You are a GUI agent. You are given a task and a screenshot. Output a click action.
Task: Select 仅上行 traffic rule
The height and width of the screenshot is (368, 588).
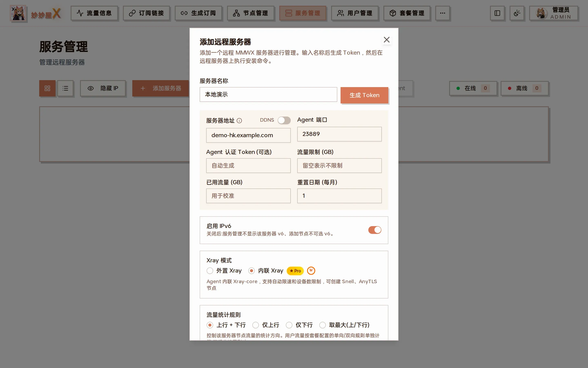[255, 325]
